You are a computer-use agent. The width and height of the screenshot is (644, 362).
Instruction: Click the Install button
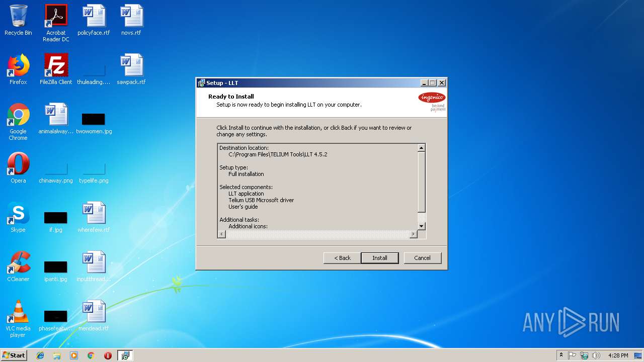click(x=380, y=258)
